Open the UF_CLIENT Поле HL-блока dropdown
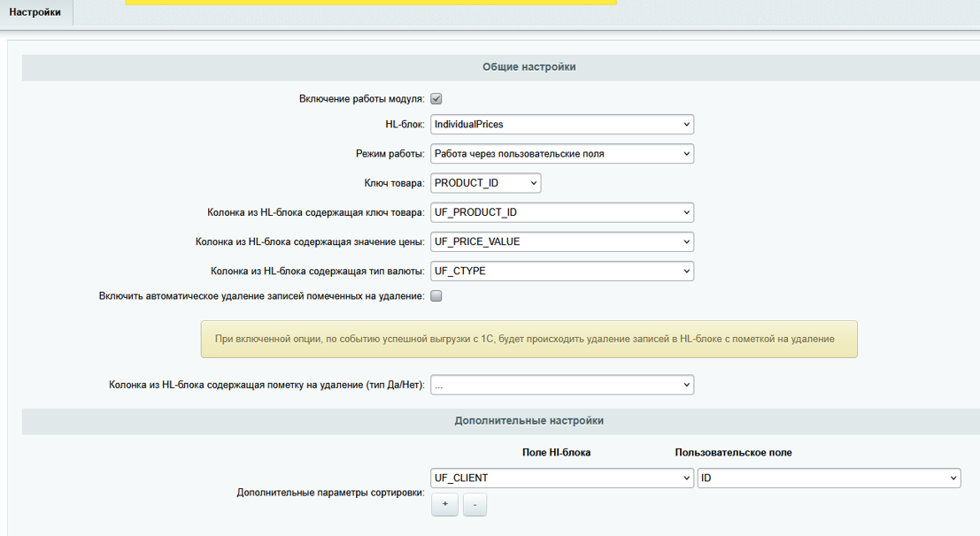 pos(562,478)
